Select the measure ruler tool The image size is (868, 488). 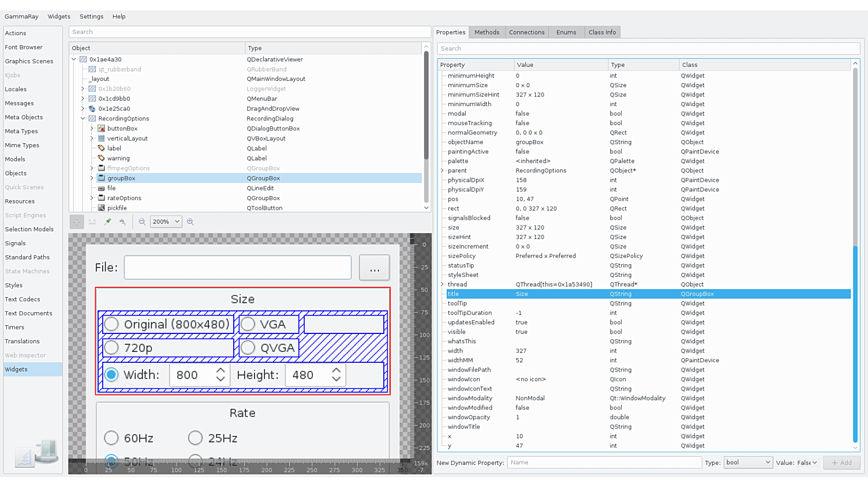click(92, 222)
